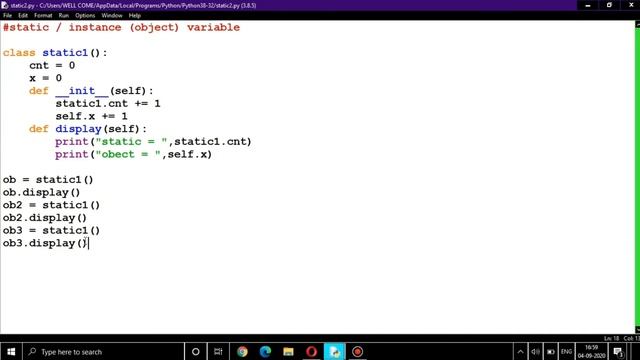Open Task View on the taskbar

point(218,351)
